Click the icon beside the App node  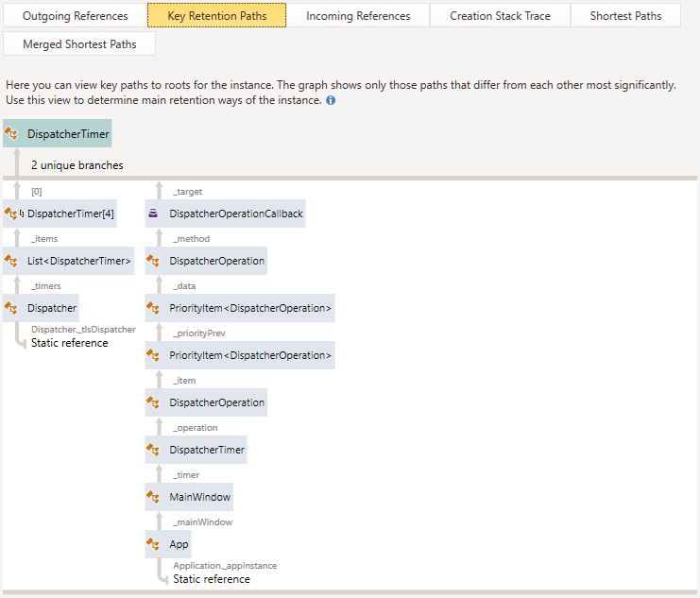tap(153, 544)
